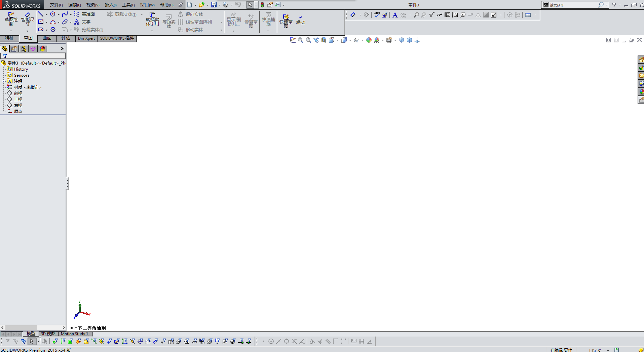Image resolution: width=644 pixels, height=352 pixels.
Task: Switch to the 特征 features tab
Action: point(9,38)
